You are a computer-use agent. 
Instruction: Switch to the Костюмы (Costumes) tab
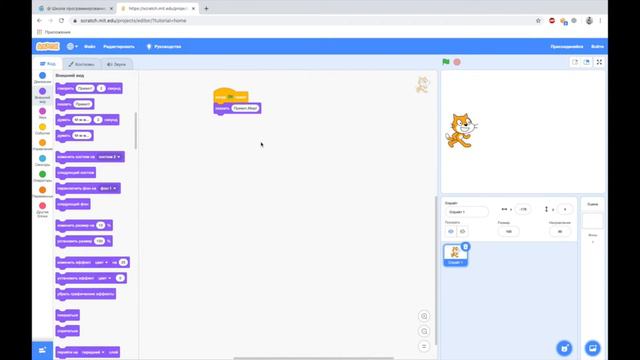click(x=81, y=64)
